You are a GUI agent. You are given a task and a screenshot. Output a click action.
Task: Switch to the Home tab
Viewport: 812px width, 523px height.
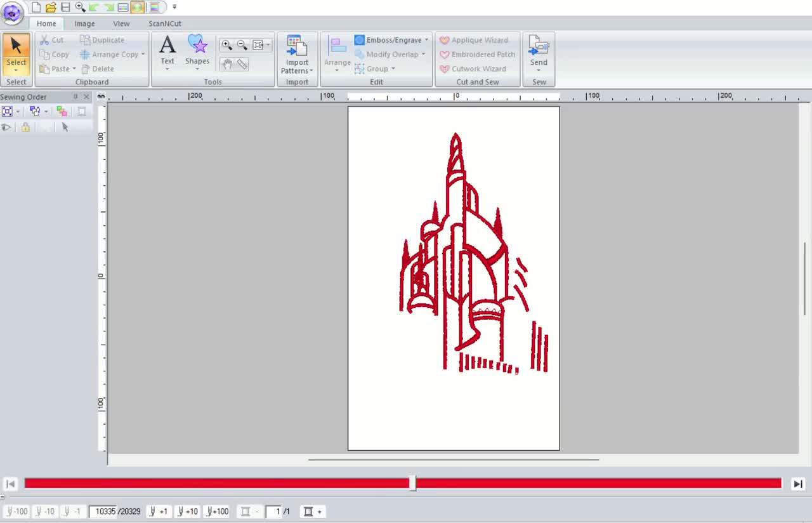(46, 23)
